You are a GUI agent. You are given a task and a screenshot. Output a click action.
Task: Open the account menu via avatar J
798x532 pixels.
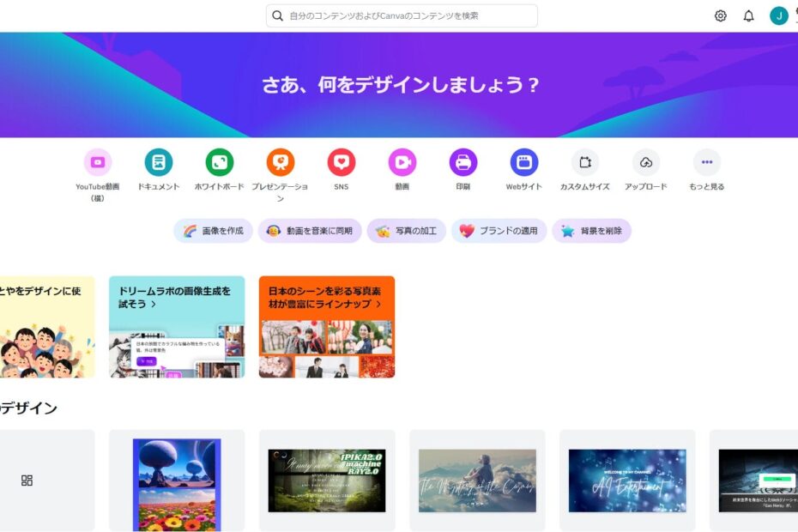click(x=777, y=15)
